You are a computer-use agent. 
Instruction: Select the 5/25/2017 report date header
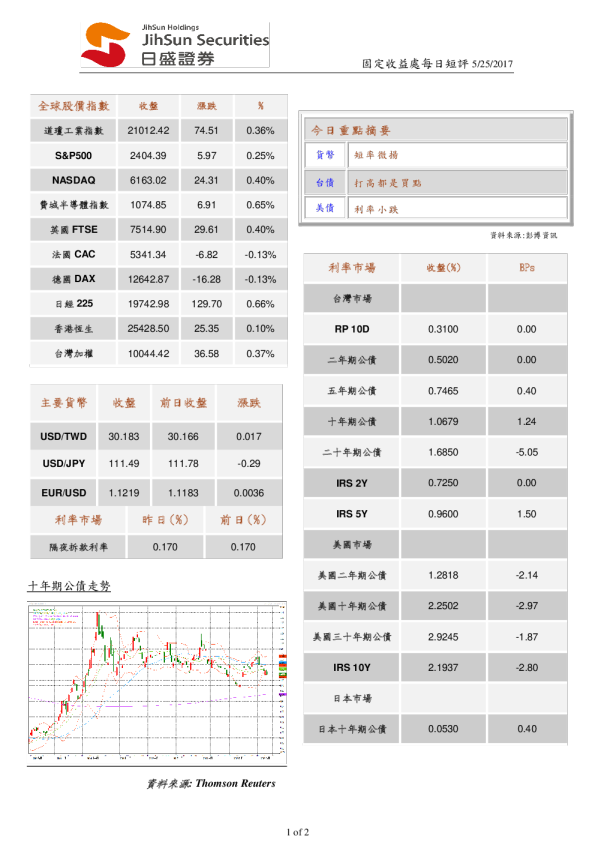pos(492,64)
